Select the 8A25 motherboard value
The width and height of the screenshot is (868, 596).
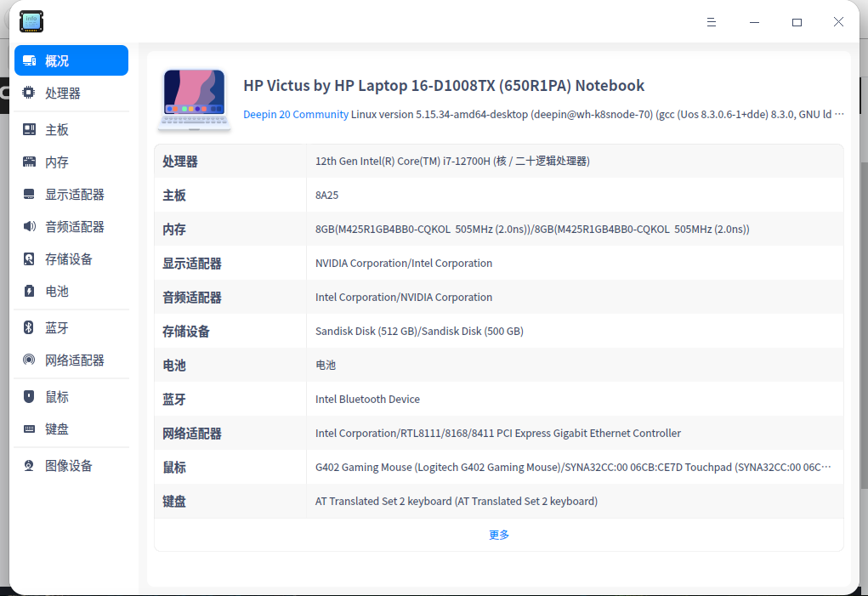pyautogui.click(x=326, y=196)
